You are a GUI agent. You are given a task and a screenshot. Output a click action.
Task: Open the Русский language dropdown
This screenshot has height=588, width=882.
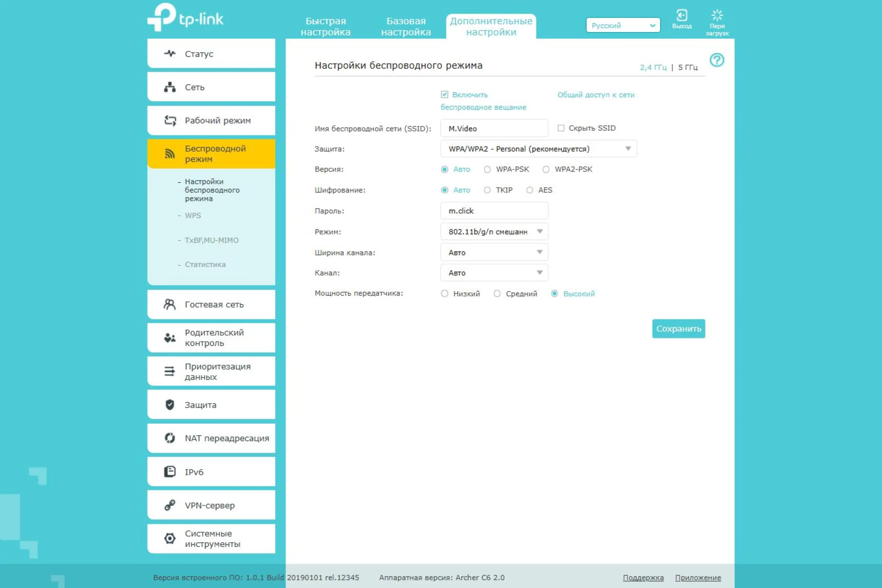pos(623,25)
